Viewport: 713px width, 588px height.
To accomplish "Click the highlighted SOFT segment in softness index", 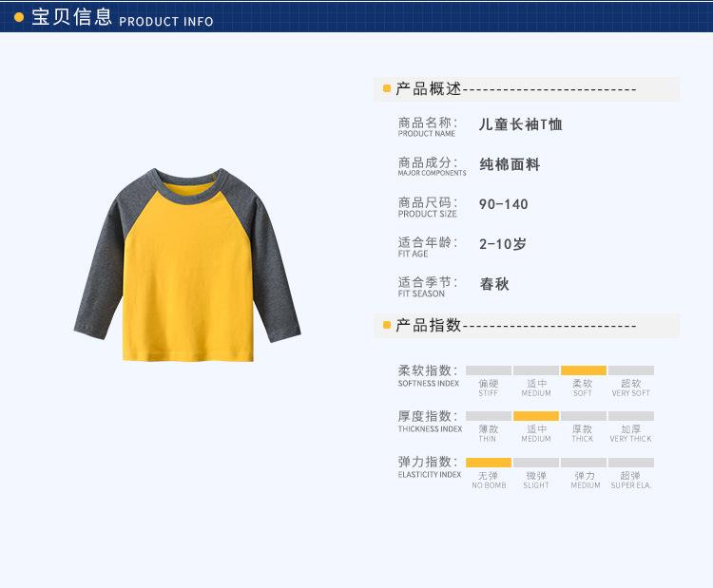I will 584,370.
